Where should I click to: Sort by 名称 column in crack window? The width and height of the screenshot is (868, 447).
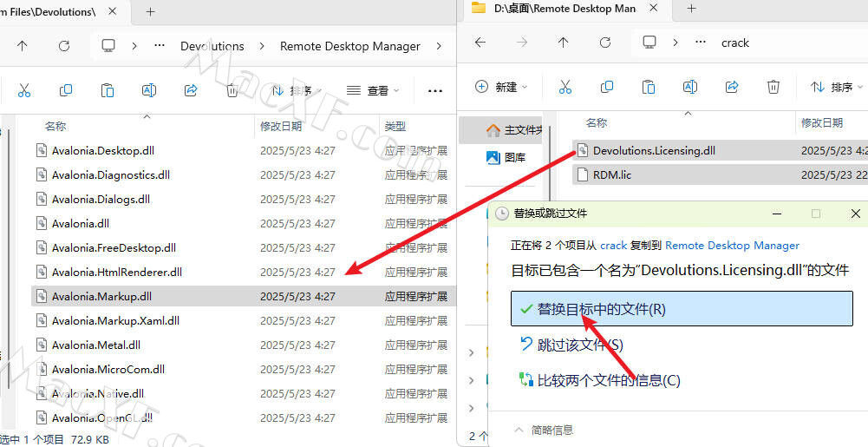[597, 123]
